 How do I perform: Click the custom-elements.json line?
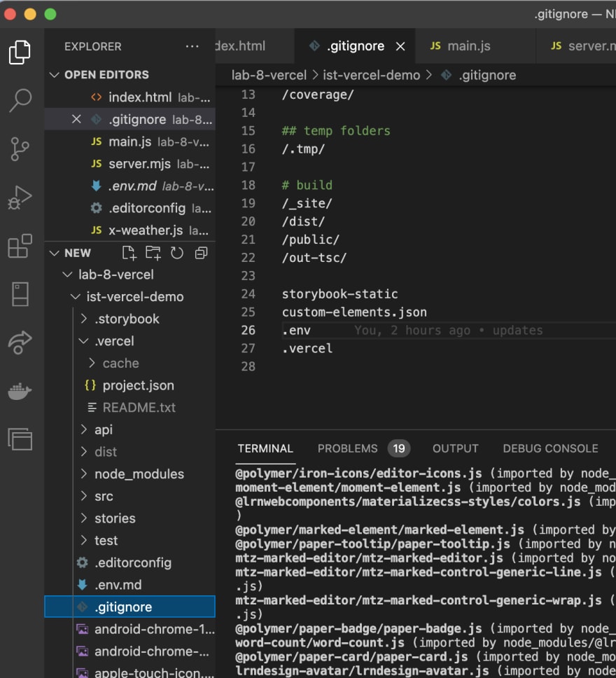click(x=354, y=312)
